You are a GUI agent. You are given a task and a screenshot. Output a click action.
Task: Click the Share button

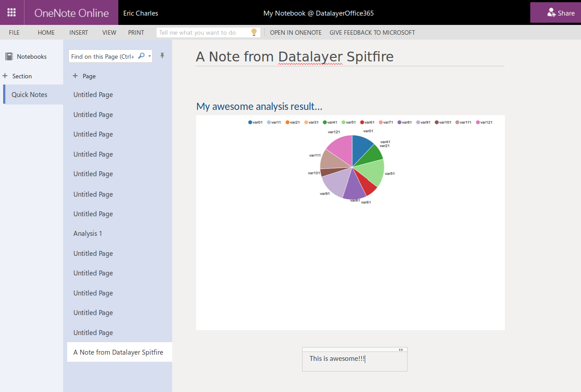(556, 12)
